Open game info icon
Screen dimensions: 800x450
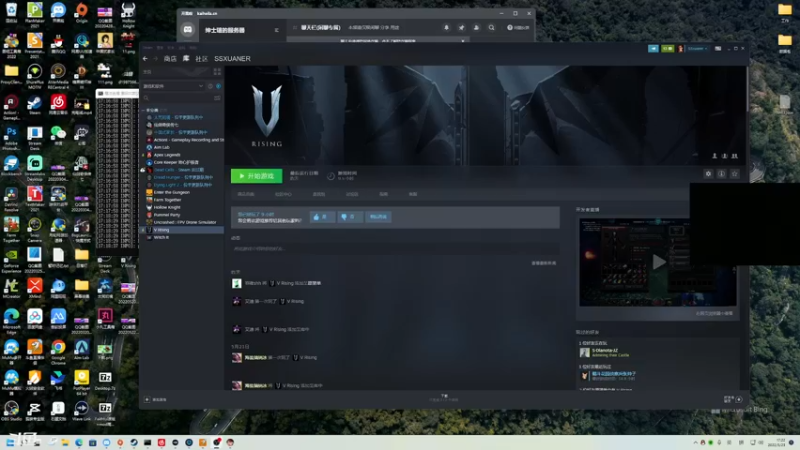(721, 174)
